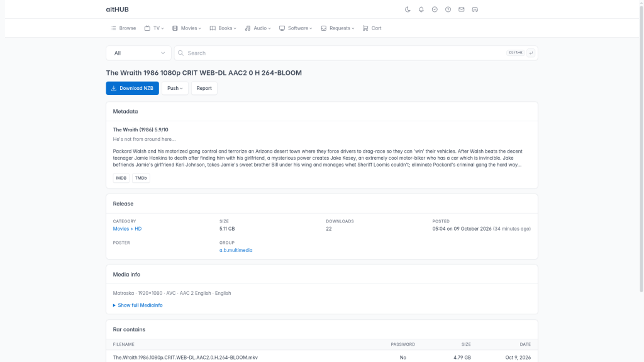Click the password value 'No'
The image size is (644, 362).
(x=403, y=358)
